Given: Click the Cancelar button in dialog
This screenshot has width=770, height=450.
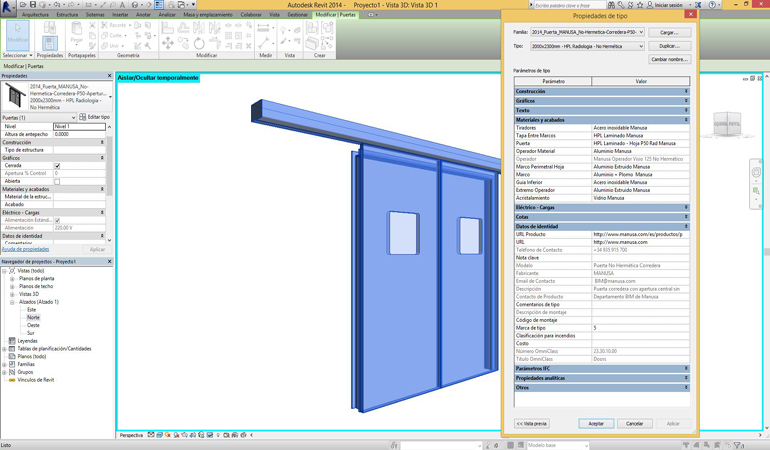Looking at the screenshot, I should click(x=634, y=423).
